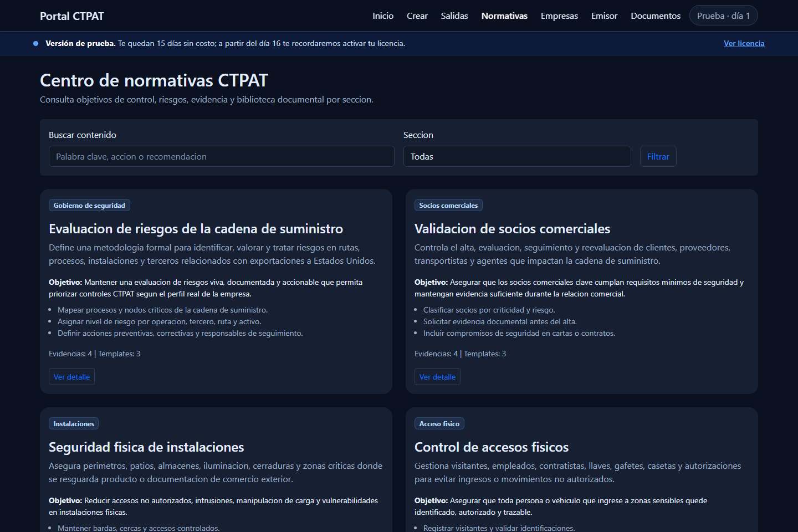
Task: Select the Control de accesos fisicos title
Action: click(x=492, y=447)
